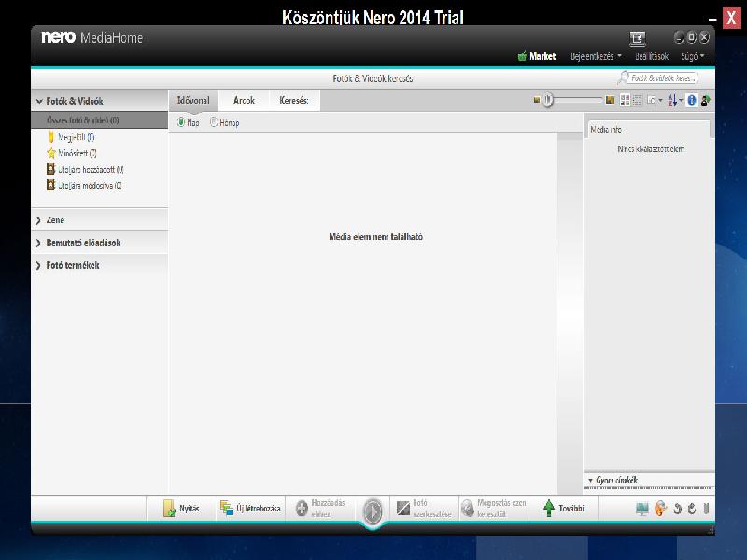Switch to thumbnail grid view
The image size is (747, 560).
[x=625, y=100]
